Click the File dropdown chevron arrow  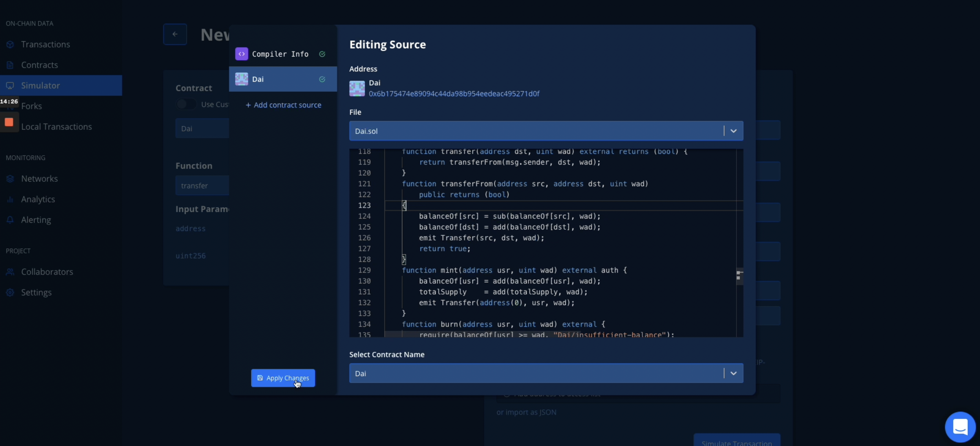point(733,131)
